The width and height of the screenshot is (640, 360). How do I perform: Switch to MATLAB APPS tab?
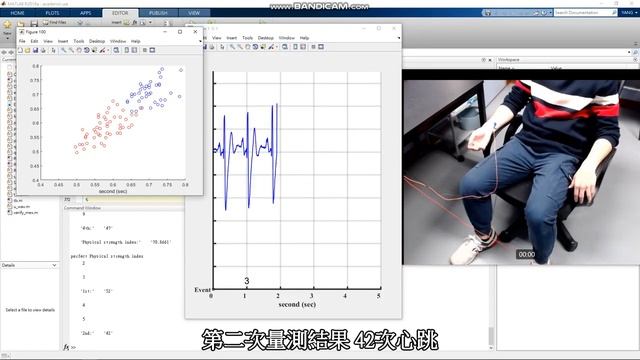[x=85, y=13]
